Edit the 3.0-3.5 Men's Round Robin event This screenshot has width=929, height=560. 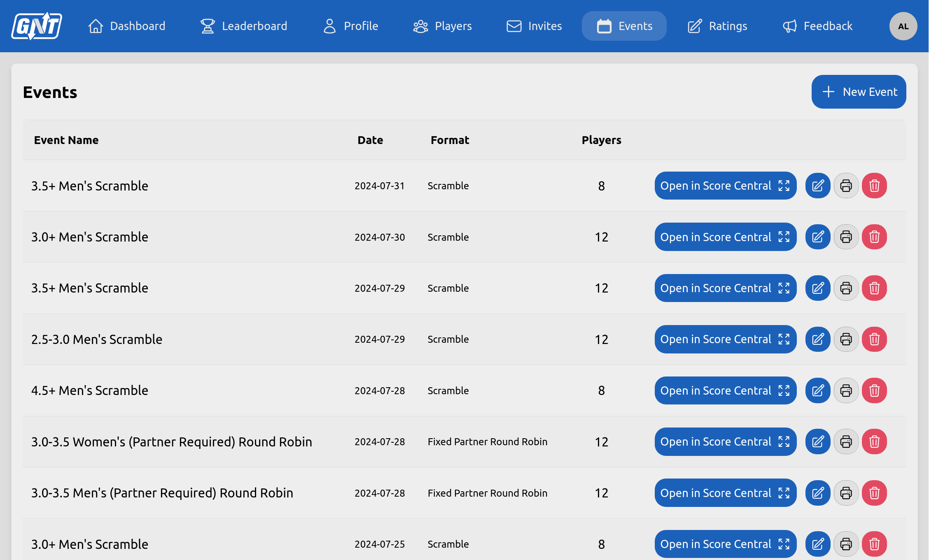pyautogui.click(x=818, y=493)
